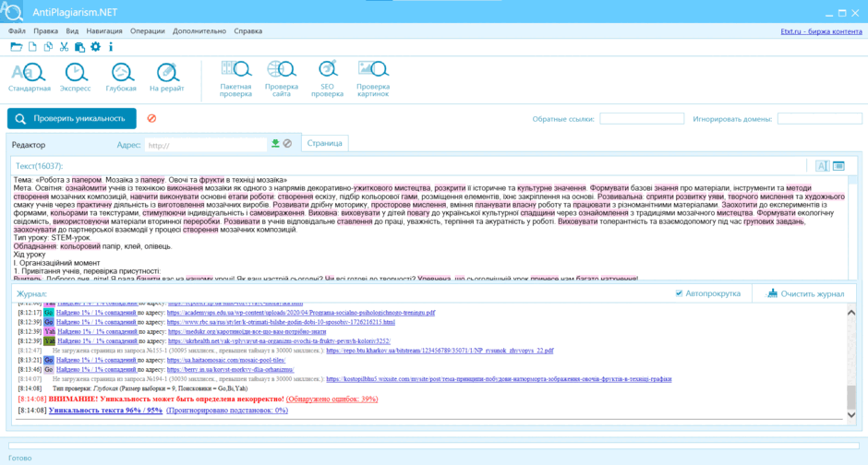Paste using the clipboard icon
The width and height of the screenshot is (868, 465).
79,47
